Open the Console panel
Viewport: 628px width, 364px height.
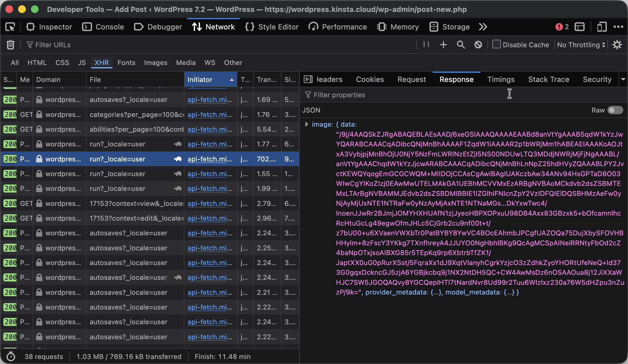tap(103, 27)
